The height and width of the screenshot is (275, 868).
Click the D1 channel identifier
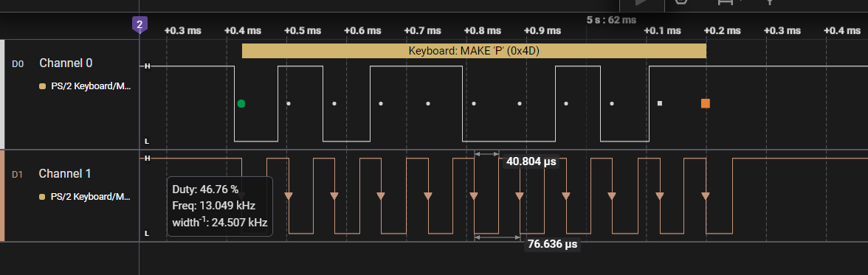pos(18,175)
